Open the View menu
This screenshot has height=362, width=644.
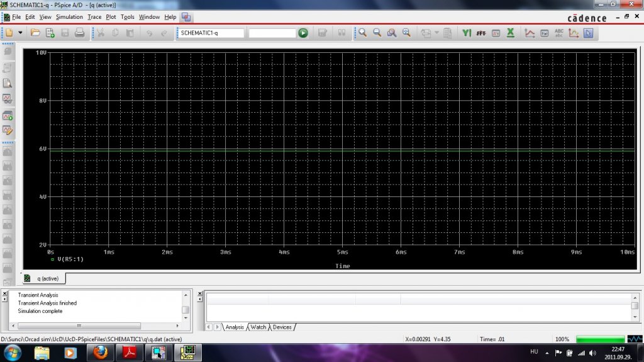[x=45, y=17]
